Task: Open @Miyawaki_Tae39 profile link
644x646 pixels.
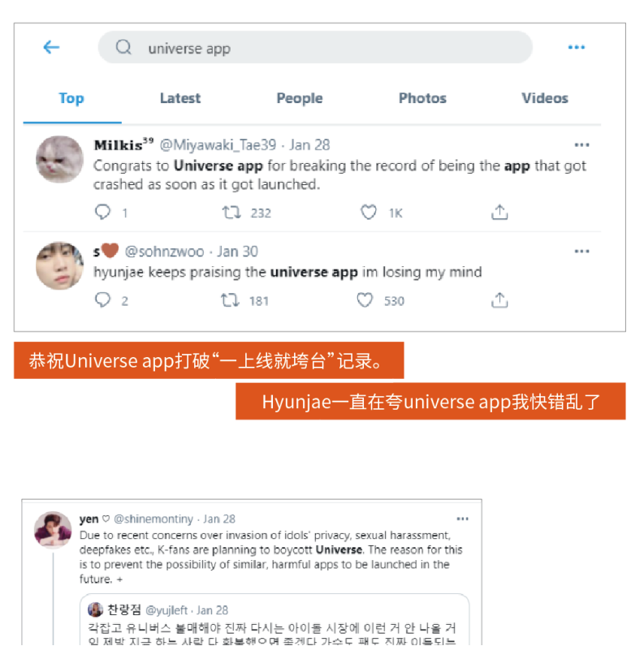Action: pyautogui.click(x=218, y=145)
